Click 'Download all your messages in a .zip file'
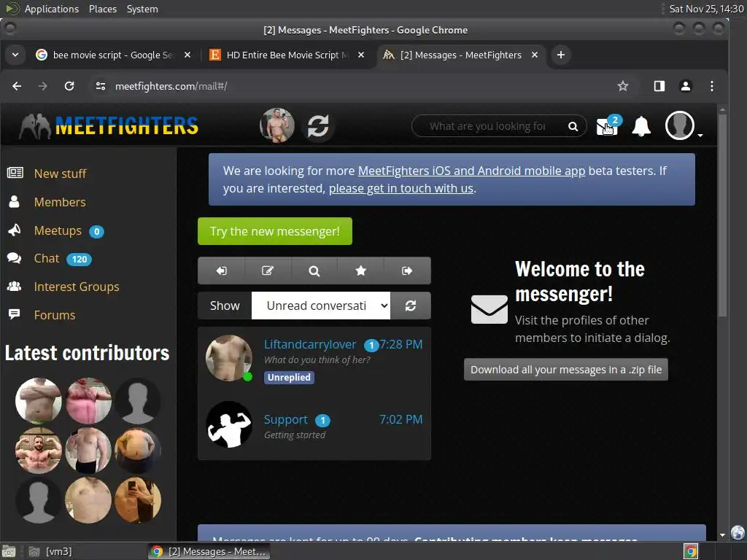747x560 pixels. [566, 370]
